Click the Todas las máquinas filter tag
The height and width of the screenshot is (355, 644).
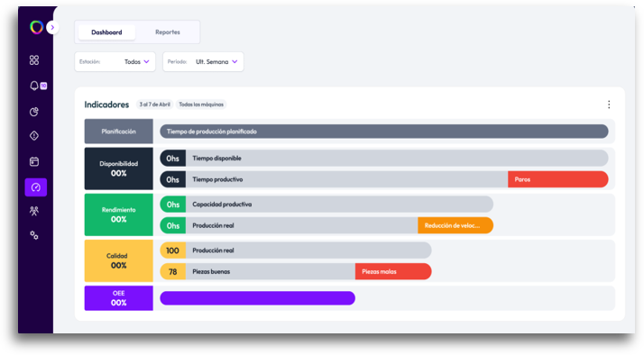201,105
